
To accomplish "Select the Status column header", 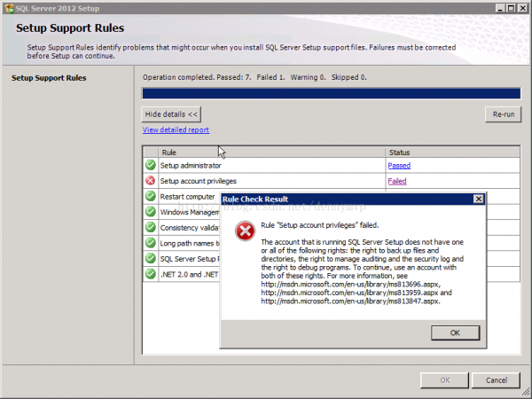I will tap(452, 153).
